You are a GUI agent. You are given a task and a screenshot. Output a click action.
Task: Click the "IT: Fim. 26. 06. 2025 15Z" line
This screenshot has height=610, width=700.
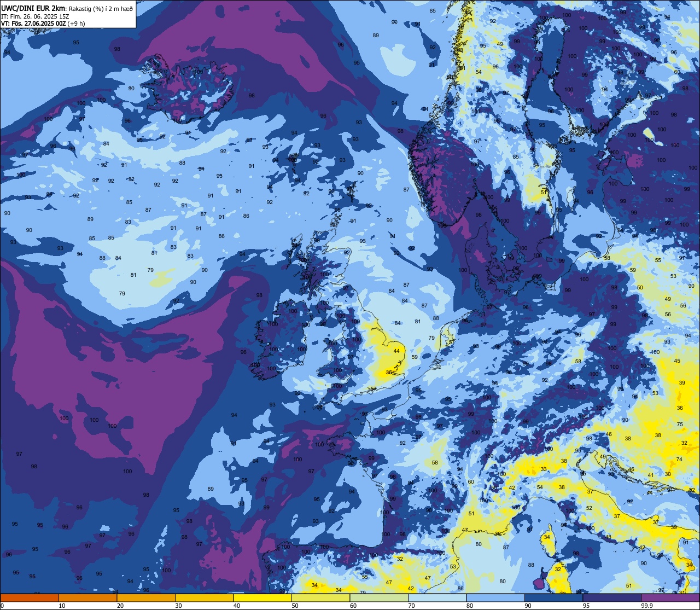35,16
